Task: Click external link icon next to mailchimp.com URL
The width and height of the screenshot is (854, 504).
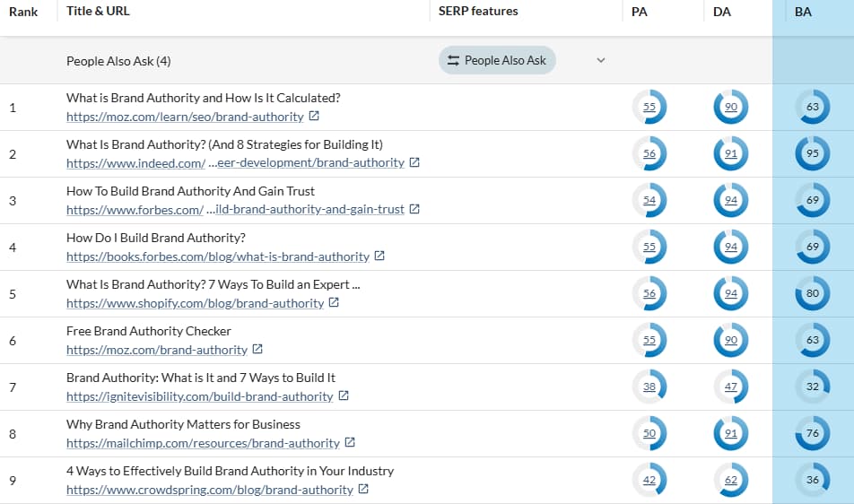Action: [351, 443]
